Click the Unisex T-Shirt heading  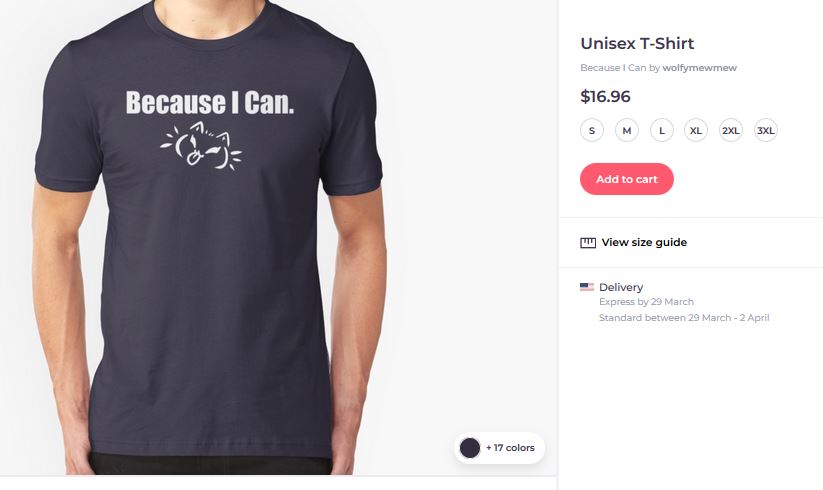click(x=637, y=44)
